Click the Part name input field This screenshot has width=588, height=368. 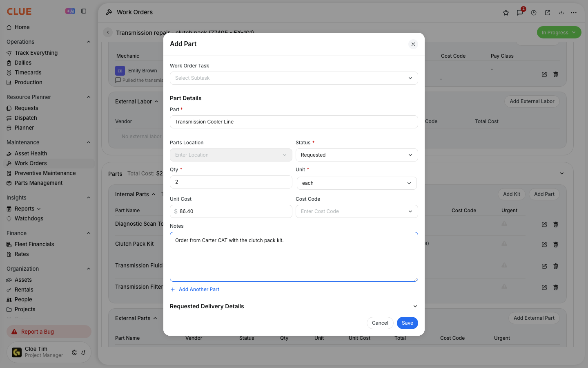294,122
